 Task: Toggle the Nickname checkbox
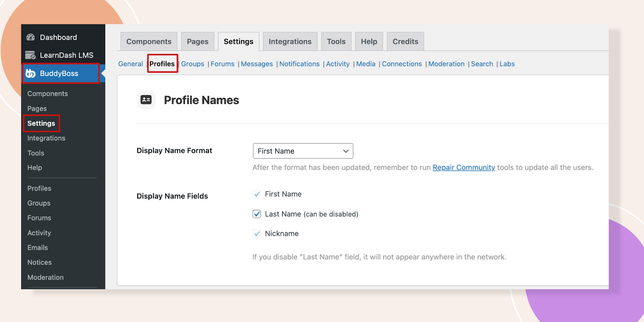[x=257, y=234]
